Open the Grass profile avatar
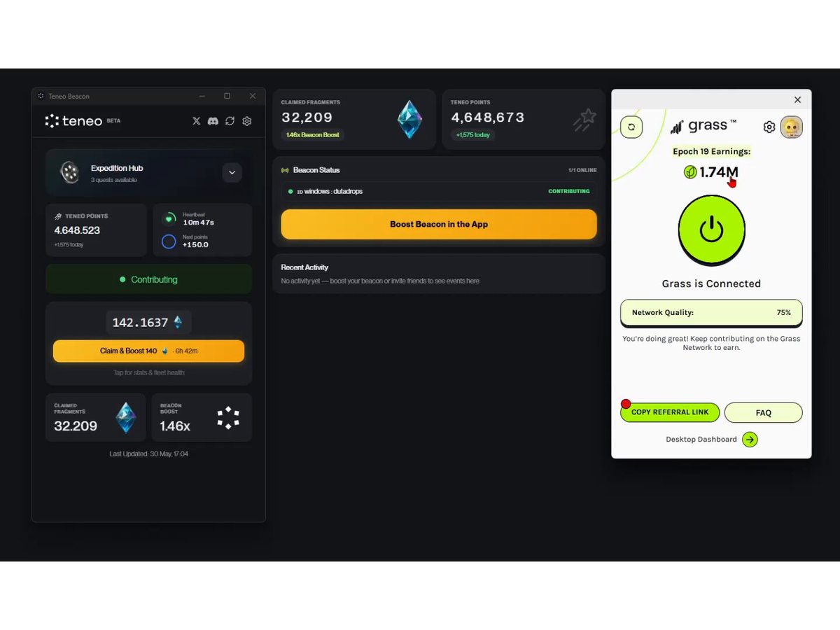Image resolution: width=840 pixels, height=630 pixels. point(792,127)
